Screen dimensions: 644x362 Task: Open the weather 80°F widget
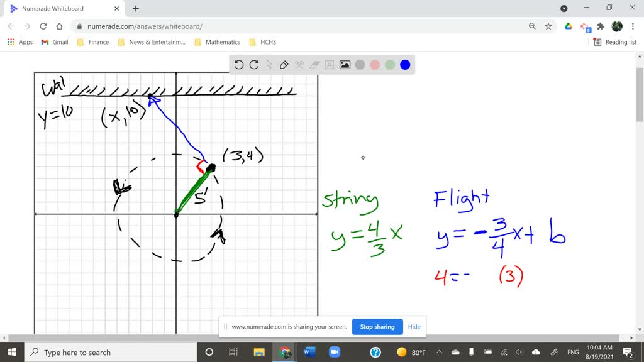tap(411, 352)
